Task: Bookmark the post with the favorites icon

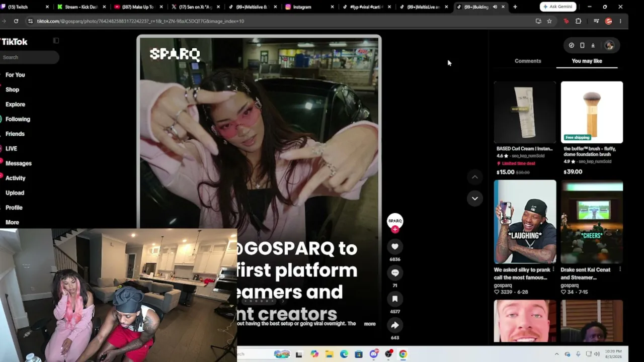Action: point(395,299)
